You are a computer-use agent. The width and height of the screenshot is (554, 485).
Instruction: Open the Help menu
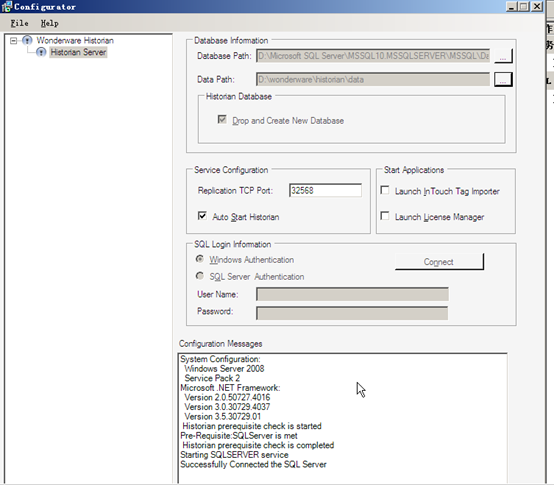(49, 23)
